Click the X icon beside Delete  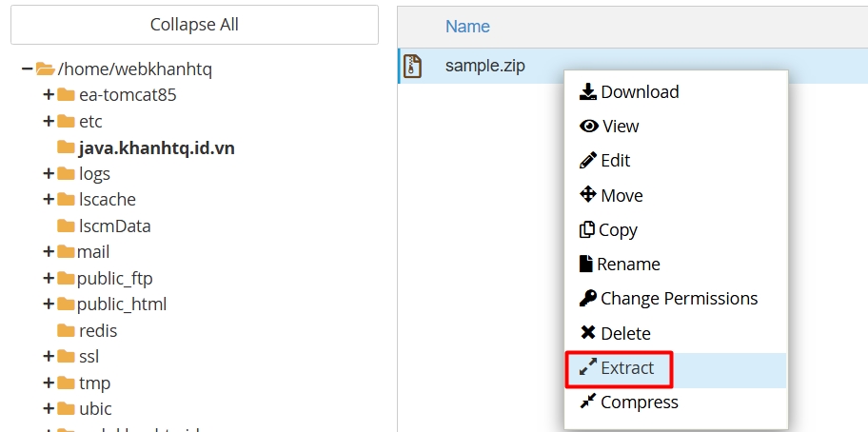(x=587, y=333)
